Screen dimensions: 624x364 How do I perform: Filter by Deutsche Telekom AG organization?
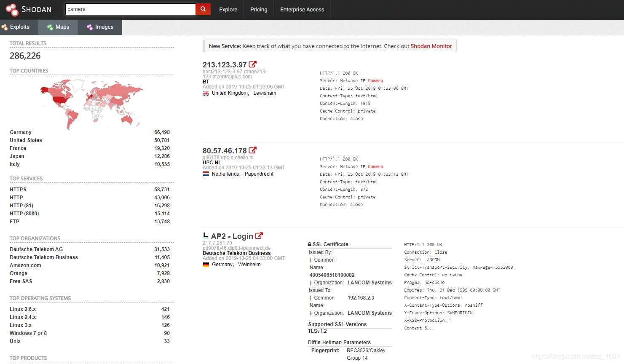click(36, 249)
